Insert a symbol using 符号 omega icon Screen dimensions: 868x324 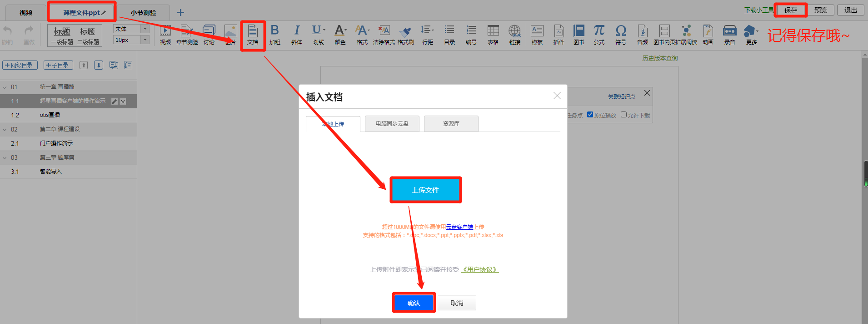(621, 35)
